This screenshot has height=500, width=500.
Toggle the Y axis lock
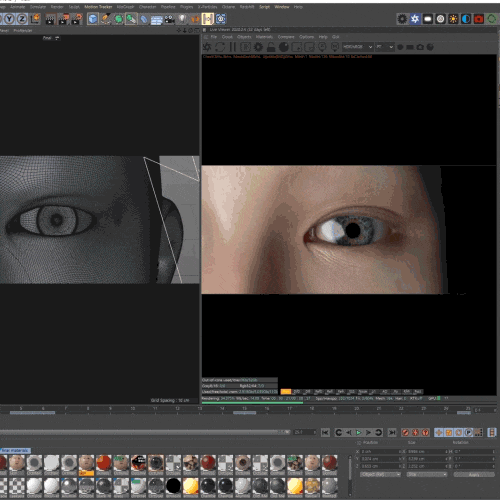coord(9,19)
